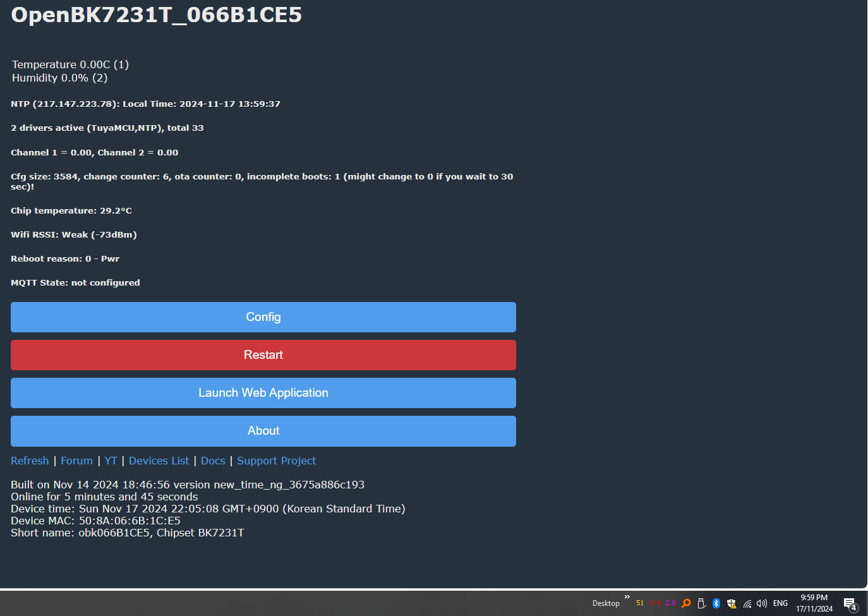Click the safely remove USB tray icon
The width and height of the screenshot is (868, 616).
click(x=701, y=603)
